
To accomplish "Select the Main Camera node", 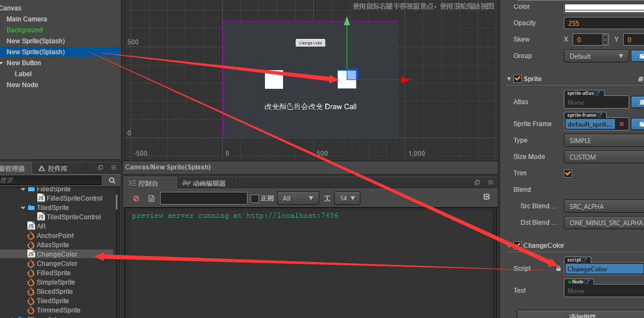I will tap(27, 19).
